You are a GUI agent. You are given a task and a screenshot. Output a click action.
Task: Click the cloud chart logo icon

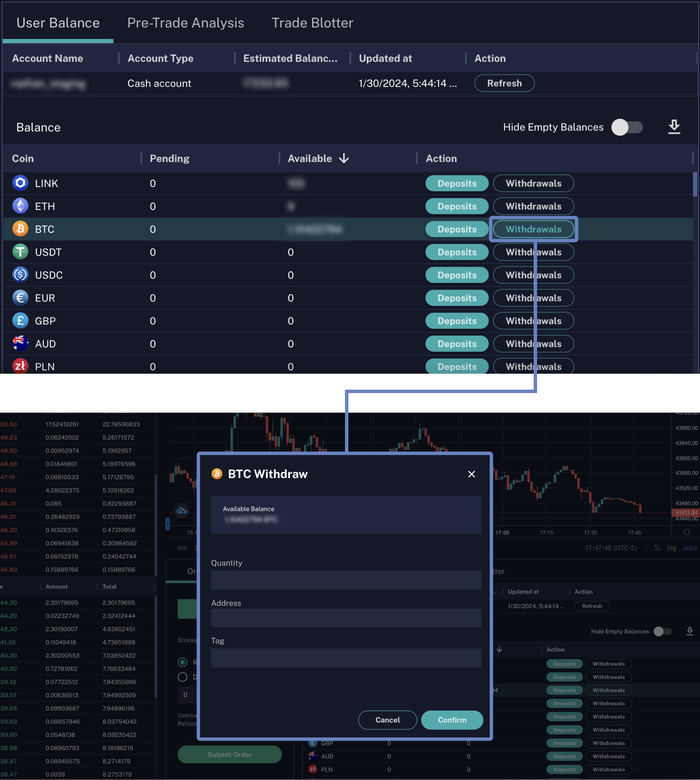point(182,511)
